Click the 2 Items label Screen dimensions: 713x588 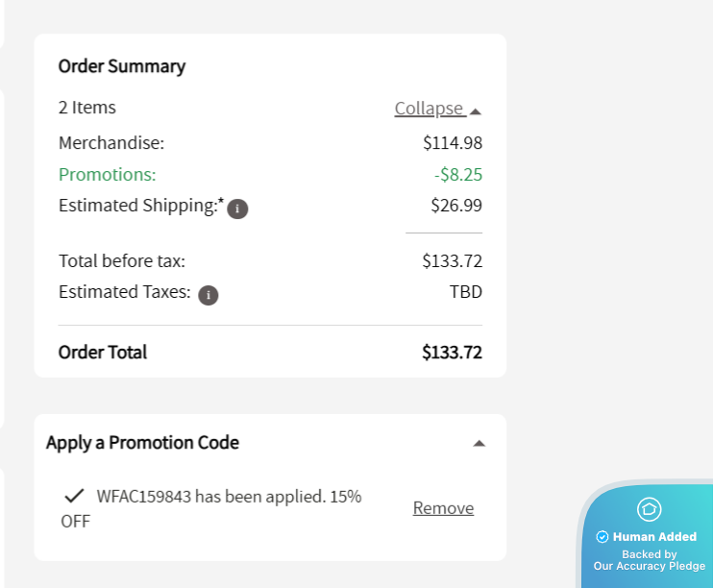86,108
